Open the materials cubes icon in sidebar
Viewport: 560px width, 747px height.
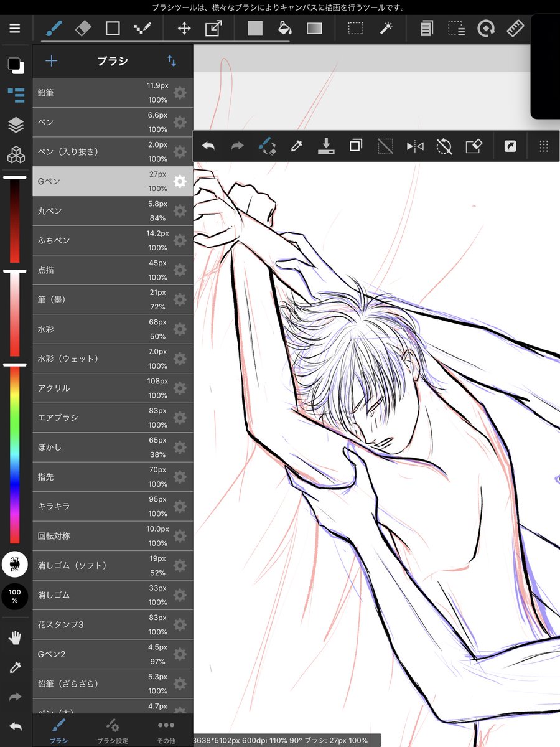16,154
